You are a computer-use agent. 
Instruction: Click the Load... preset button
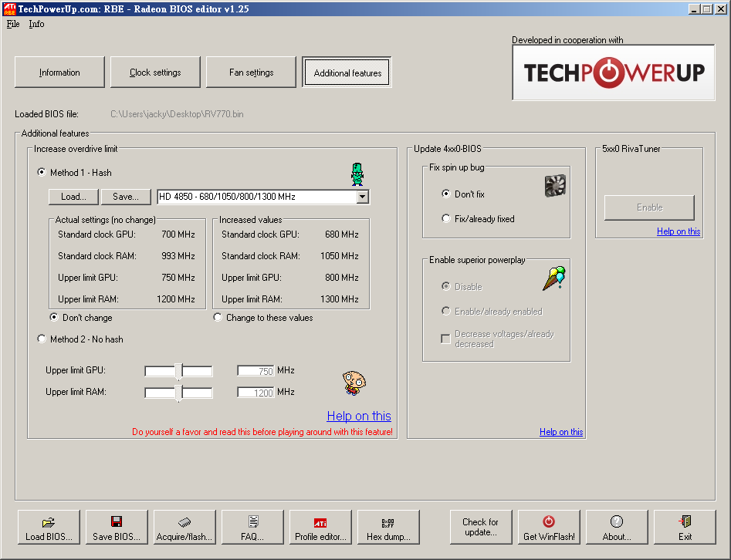pos(73,197)
